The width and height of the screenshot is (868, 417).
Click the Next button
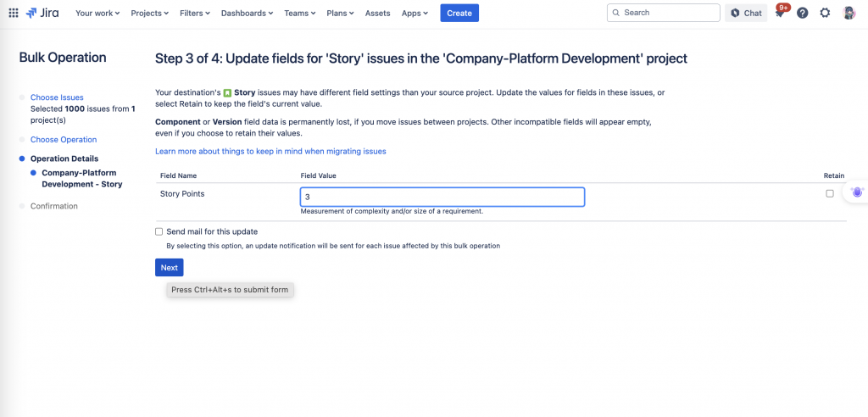coord(169,267)
